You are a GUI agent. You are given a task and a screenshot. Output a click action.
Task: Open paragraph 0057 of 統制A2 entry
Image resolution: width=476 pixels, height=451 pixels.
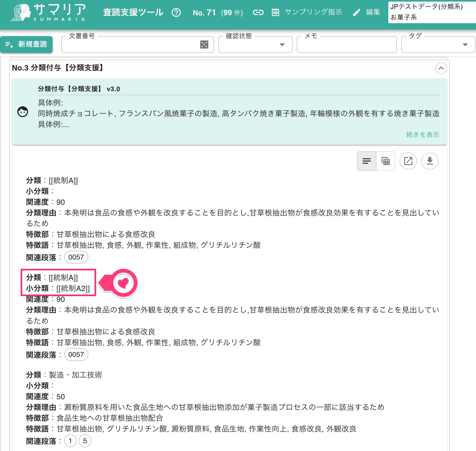pyautogui.click(x=76, y=355)
